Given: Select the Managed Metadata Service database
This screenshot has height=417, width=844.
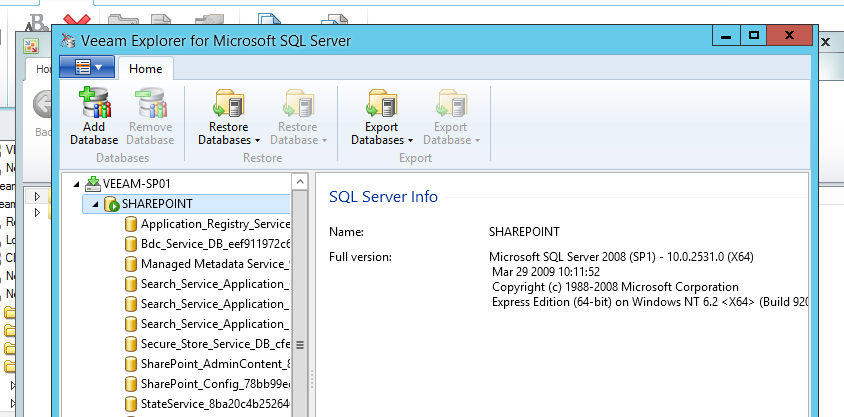Looking at the screenshot, I should (215, 264).
